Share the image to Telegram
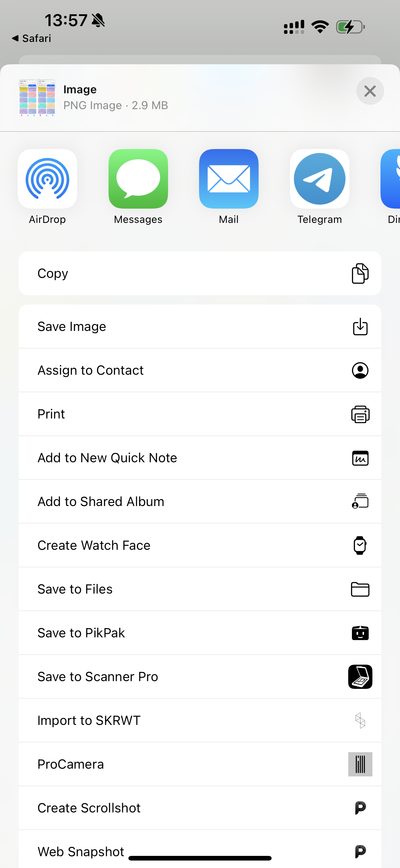The height and width of the screenshot is (868, 400). (319, 179)
